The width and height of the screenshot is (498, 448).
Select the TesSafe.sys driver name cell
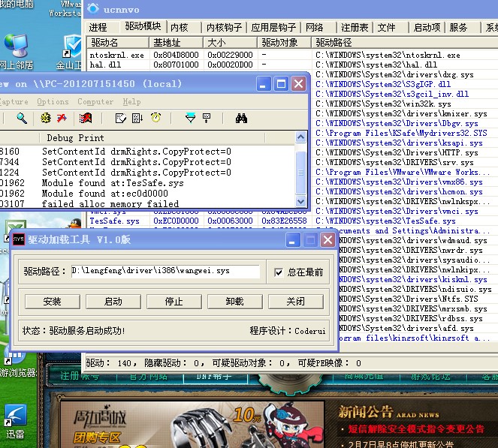pos(115,221)
